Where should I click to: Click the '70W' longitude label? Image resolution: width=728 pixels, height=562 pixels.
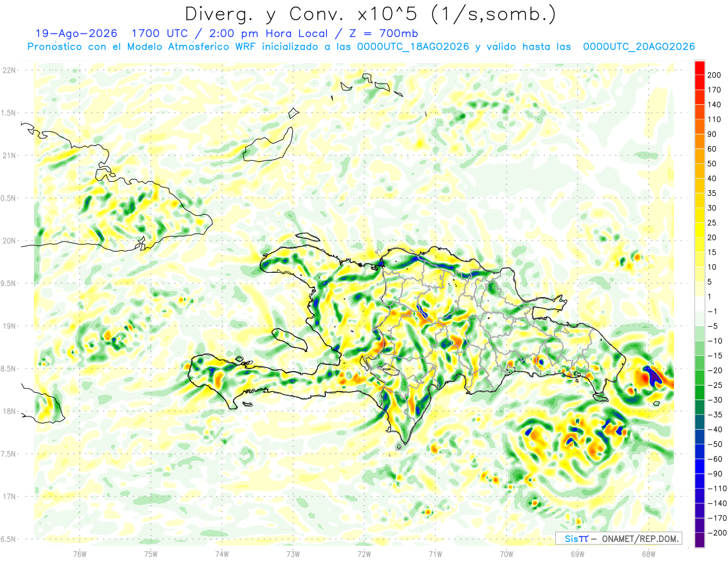point(507,554)
